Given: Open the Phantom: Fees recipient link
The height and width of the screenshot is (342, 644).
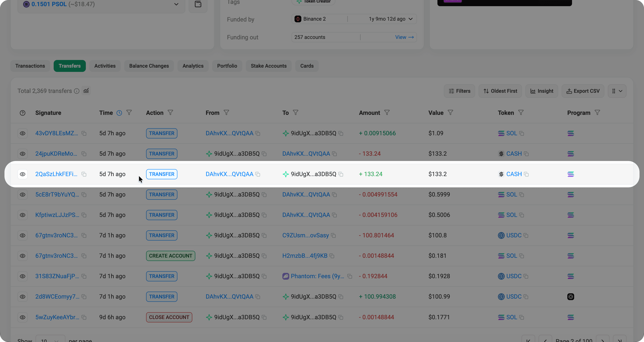Looking at the screenshot, I should click(x=317, y=276).
